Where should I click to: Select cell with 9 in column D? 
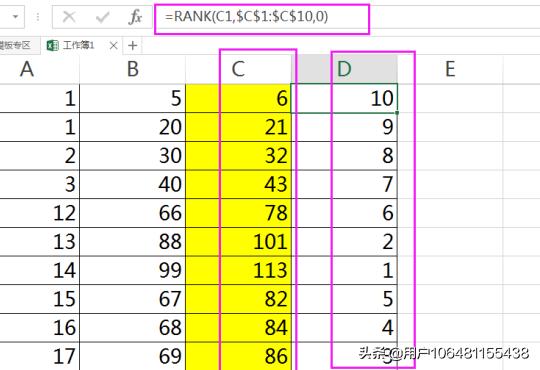(344, 127)
